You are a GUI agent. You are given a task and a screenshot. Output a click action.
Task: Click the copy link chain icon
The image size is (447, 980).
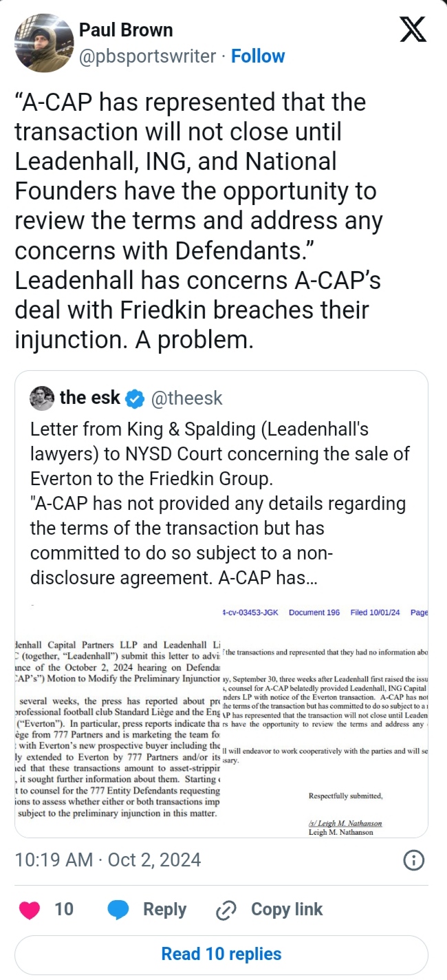point(226,910)
